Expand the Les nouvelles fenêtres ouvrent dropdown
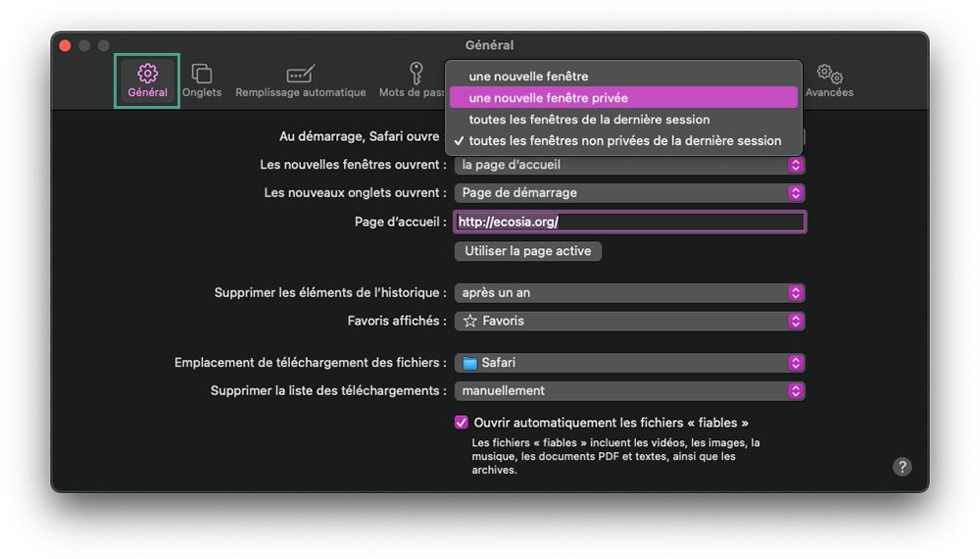This screenshot has width=980, height=559. (x=629, y=165)
